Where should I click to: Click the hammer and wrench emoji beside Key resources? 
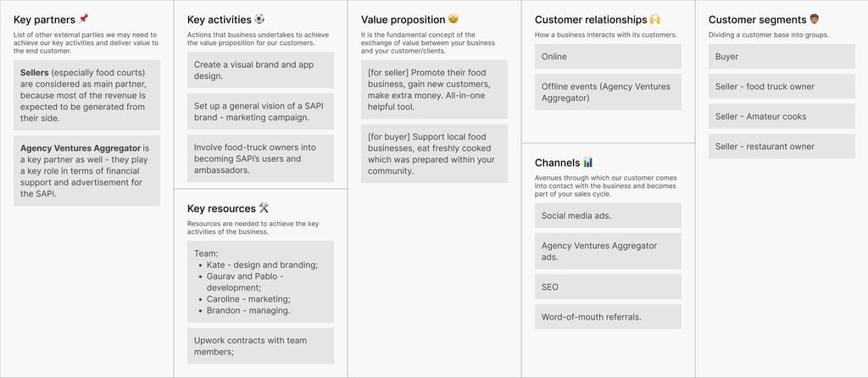tap(264, 208)
